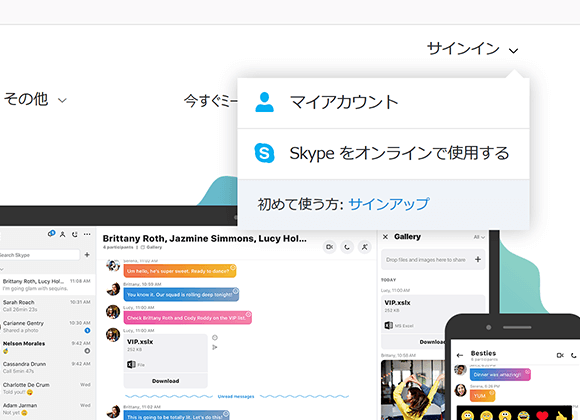
Task: Open the Carianne Gentry conversation
Action: [x=47, y=326]
